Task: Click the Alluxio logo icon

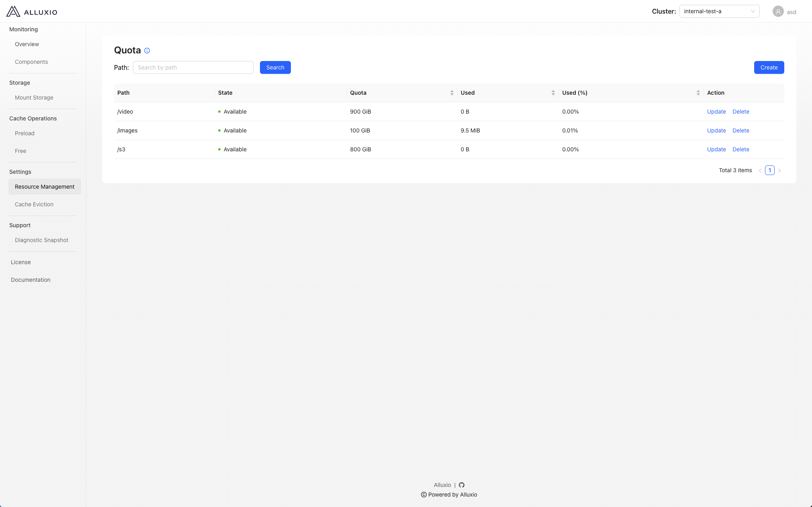Action: click(x=13, y=12)
